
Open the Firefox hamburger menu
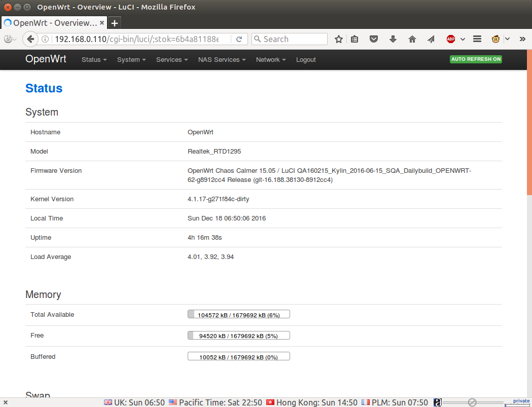pos(477,39)
